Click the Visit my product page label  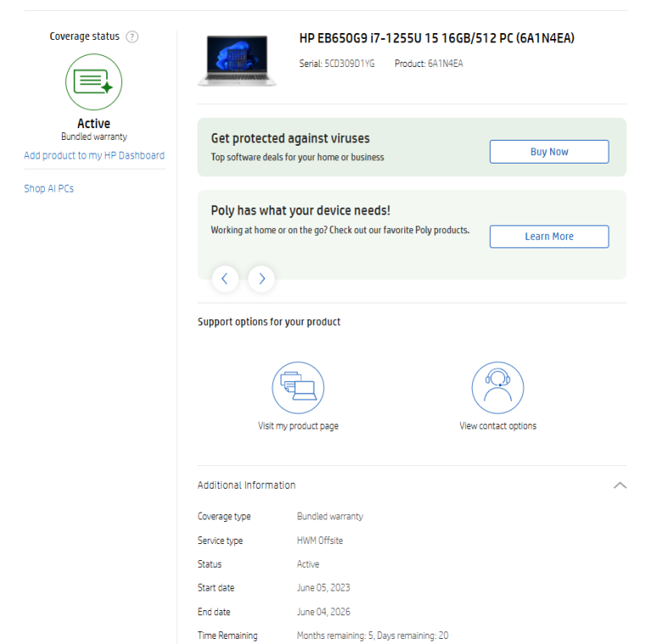298,426
